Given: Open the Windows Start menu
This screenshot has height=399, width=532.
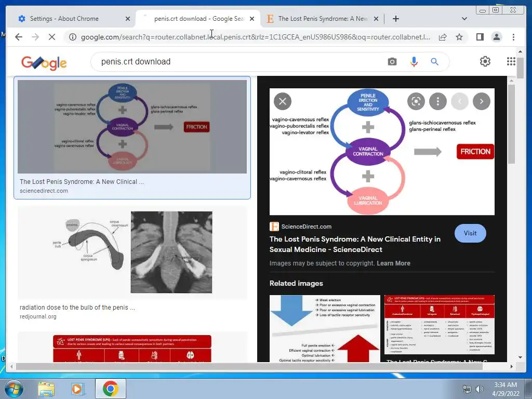Looking at the screenshot, I should pyautogui.click(x=14, y=389).
